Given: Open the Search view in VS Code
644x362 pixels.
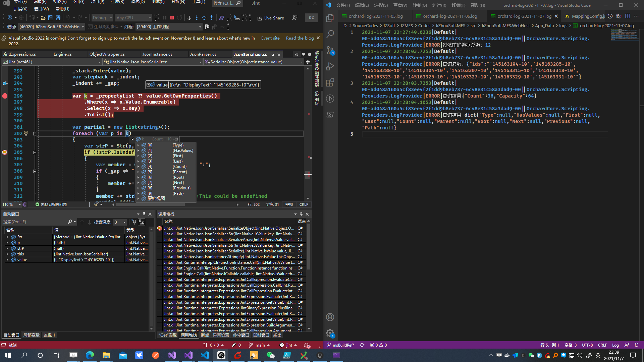Looking at the screenshot, I should (330, 34).
